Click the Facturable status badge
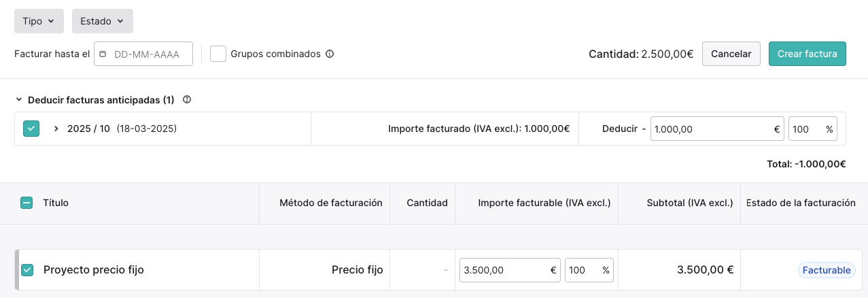868x298 pixels. pyautogui.click(x=827, y=270)
